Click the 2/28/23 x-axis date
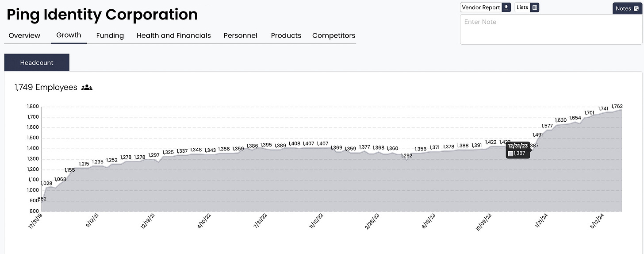 (372, 221)
